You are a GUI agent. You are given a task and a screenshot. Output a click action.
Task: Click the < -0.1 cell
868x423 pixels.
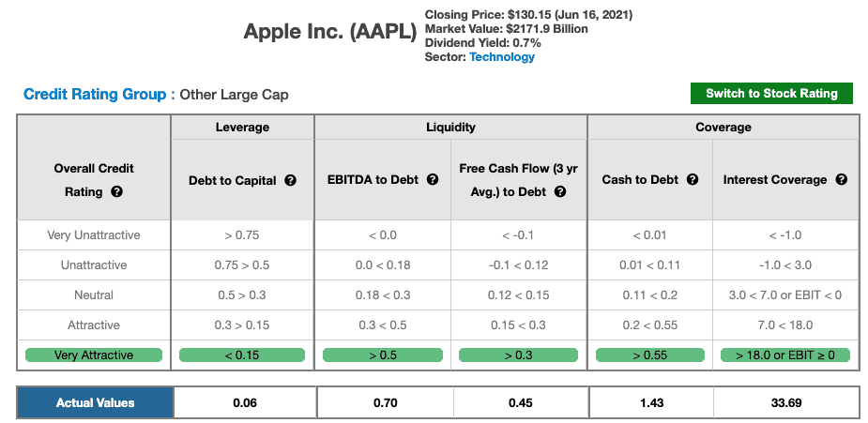519,235
